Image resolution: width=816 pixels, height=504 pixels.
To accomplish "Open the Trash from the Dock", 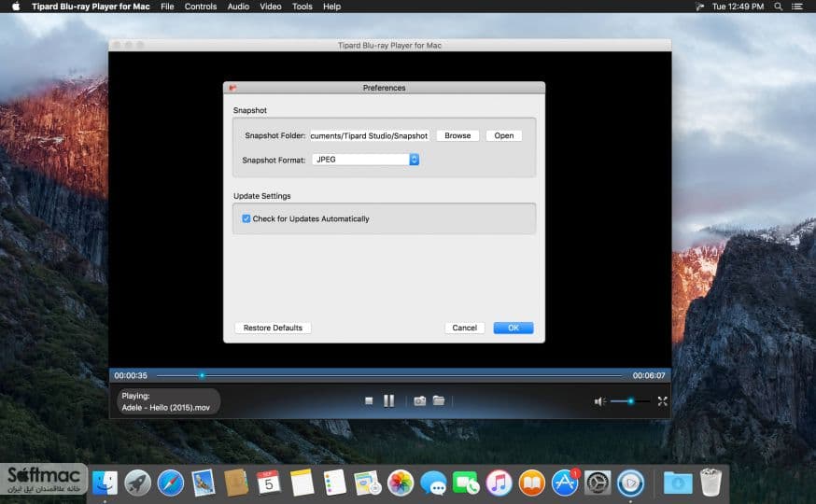I will 710,483.
